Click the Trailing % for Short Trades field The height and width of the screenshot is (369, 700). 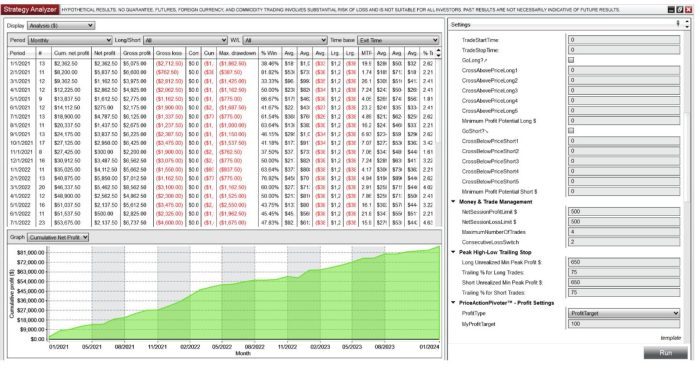click(x=624, y=293)
